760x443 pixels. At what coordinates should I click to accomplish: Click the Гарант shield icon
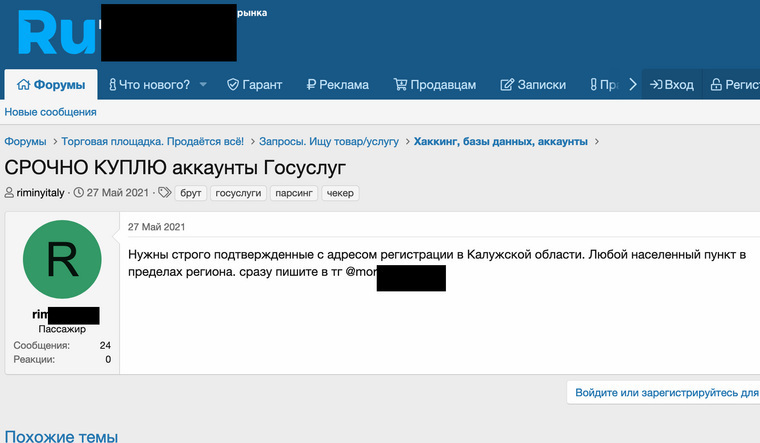click(x=232, y=85)
